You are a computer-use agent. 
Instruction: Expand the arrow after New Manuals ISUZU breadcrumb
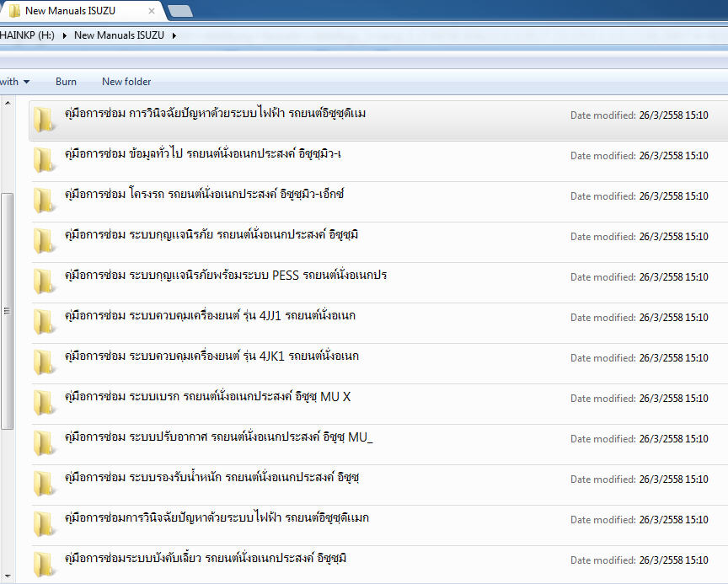click(x=174, y=35)
